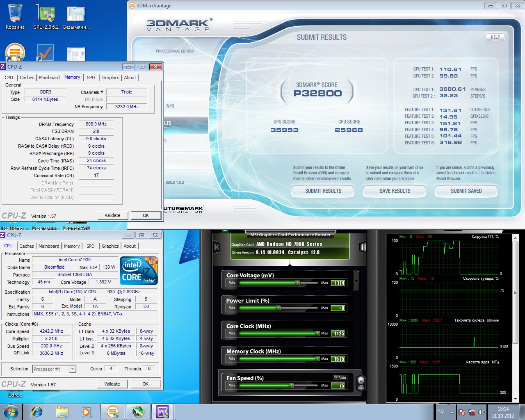
Task: Expand the Core Voltage dropdown arrow
Action: 356,281
